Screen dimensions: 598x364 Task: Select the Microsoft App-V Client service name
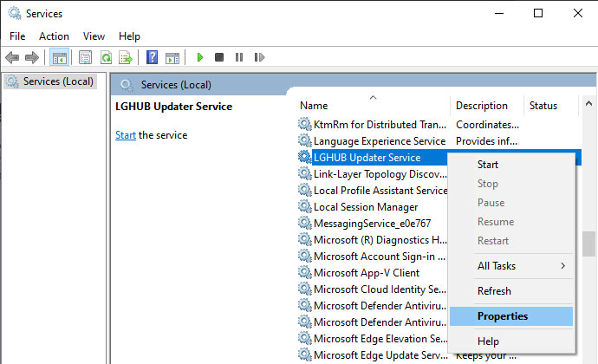tap(367, 273)
